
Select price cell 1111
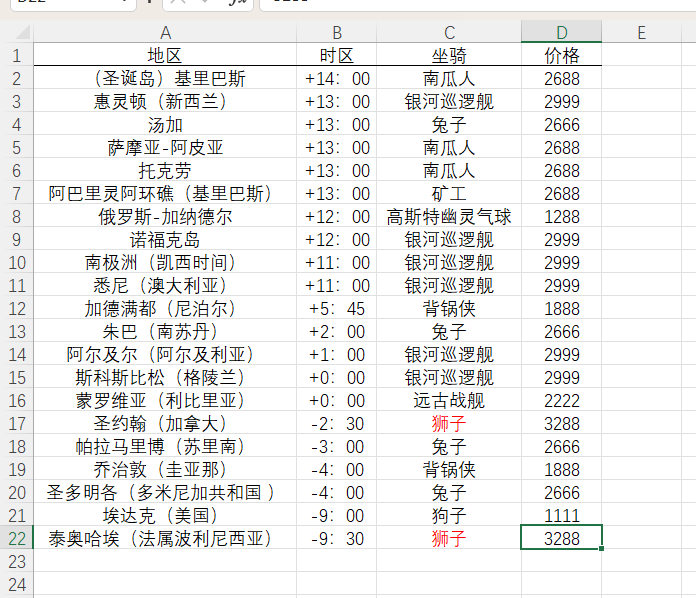562,516
